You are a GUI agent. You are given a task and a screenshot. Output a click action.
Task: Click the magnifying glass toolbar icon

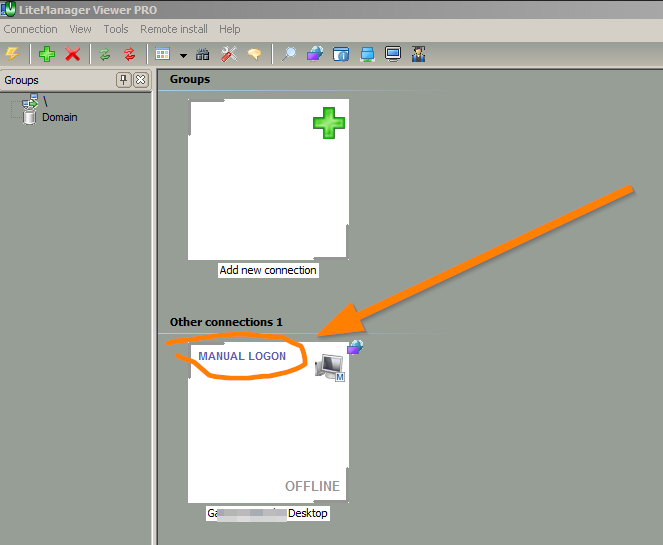click(289, 54)
